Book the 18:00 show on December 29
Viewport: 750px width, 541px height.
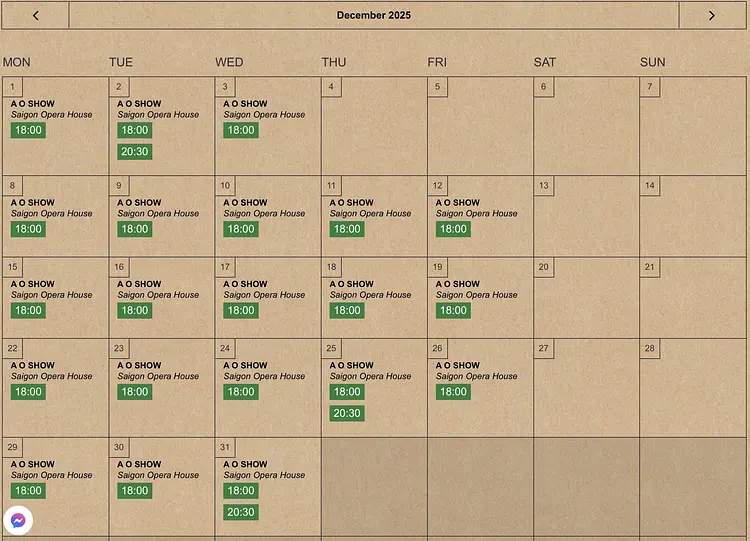(28, 490)
